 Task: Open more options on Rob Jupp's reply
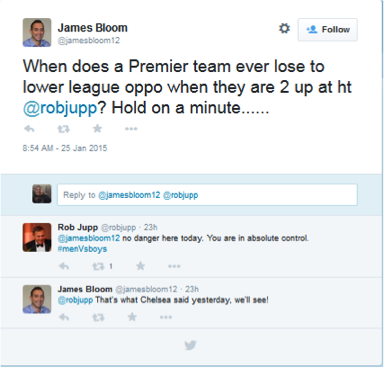tap(174, 266)
